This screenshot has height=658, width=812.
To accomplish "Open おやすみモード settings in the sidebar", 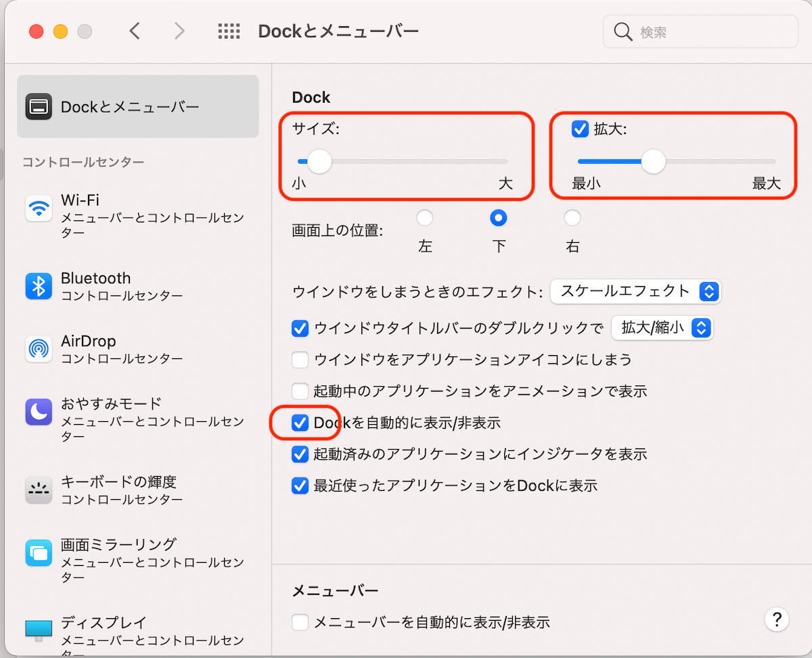I will click(138, 419).
